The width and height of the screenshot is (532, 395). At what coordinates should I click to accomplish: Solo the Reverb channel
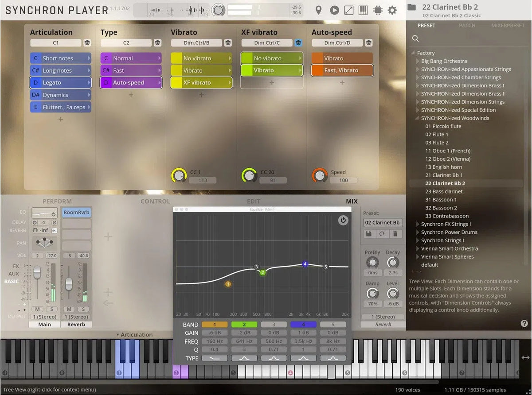[83, 309]
